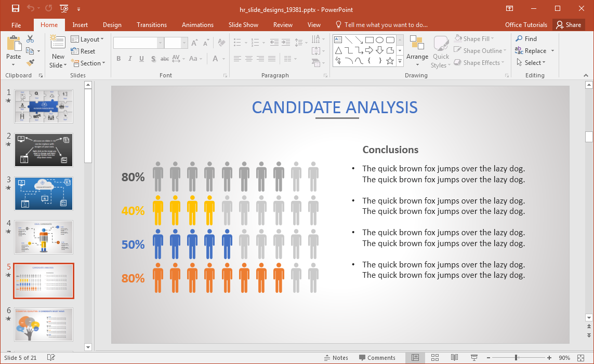594x364 pixels.
Task: Click the Format Painter brush icon
Action: pyautogui.click(x=30, y=62)
